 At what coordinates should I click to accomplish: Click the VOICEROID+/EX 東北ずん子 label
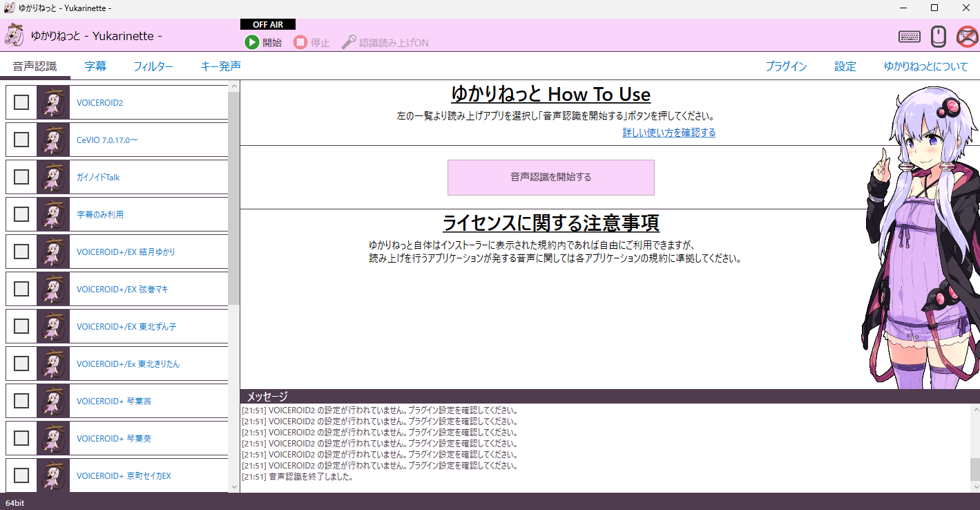[126, 327]
